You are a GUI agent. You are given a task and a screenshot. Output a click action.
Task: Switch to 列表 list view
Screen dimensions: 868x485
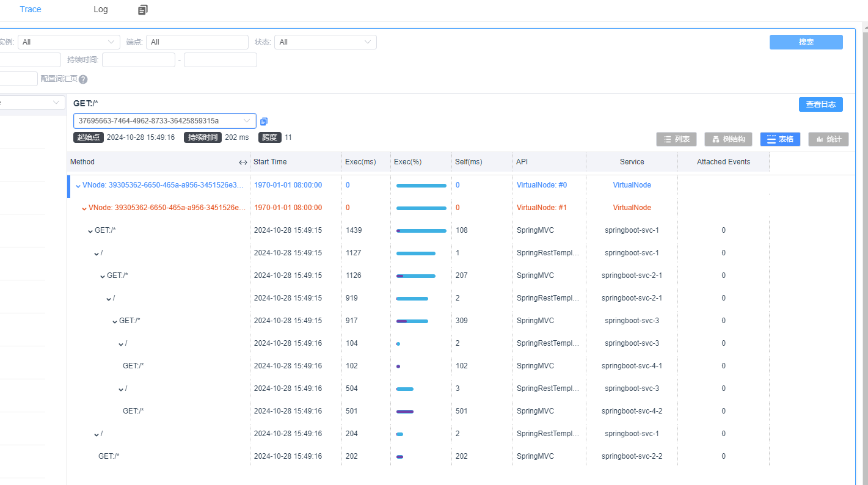click(677, 139)
